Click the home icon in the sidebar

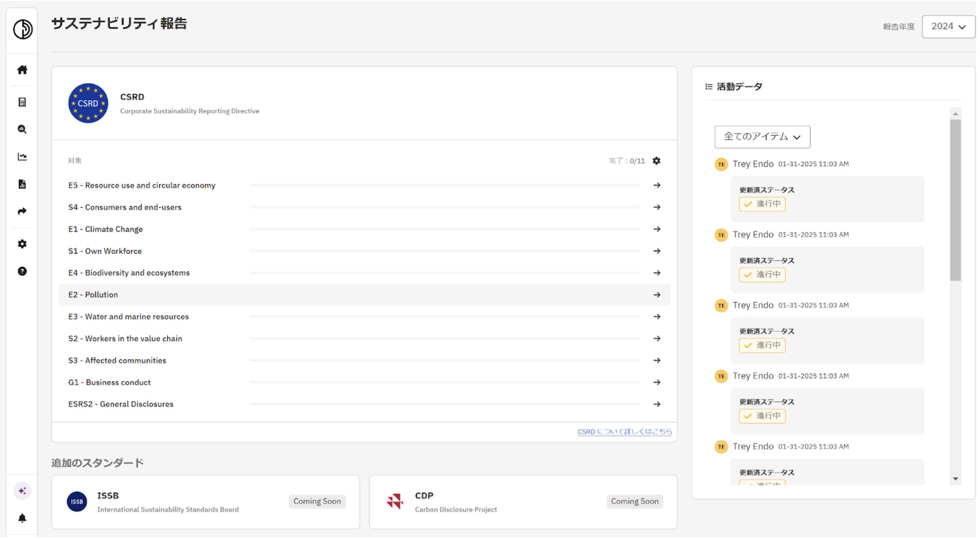coord(22,70)
